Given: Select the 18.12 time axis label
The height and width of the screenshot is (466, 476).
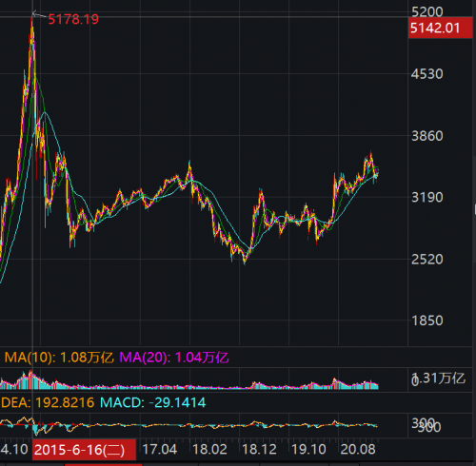Looking at the screenshot, I should (259, 450).
